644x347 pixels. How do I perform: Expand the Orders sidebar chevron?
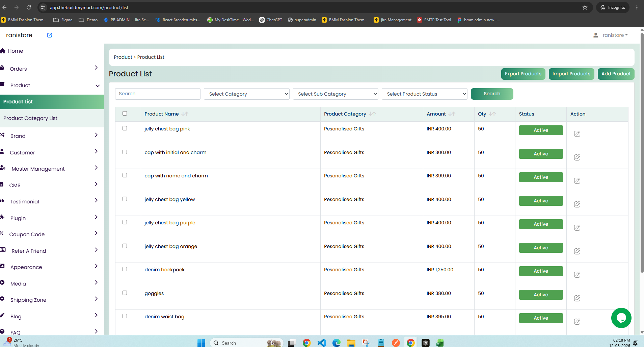click(x=96, y=68)
